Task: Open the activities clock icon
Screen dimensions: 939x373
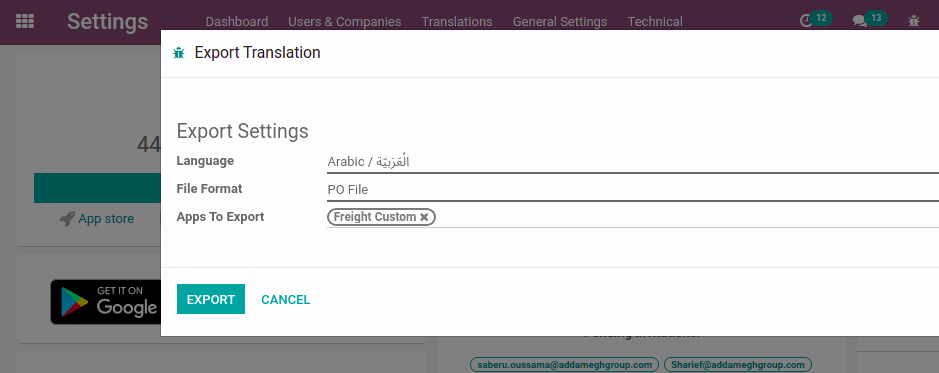Action: point(806,21)
